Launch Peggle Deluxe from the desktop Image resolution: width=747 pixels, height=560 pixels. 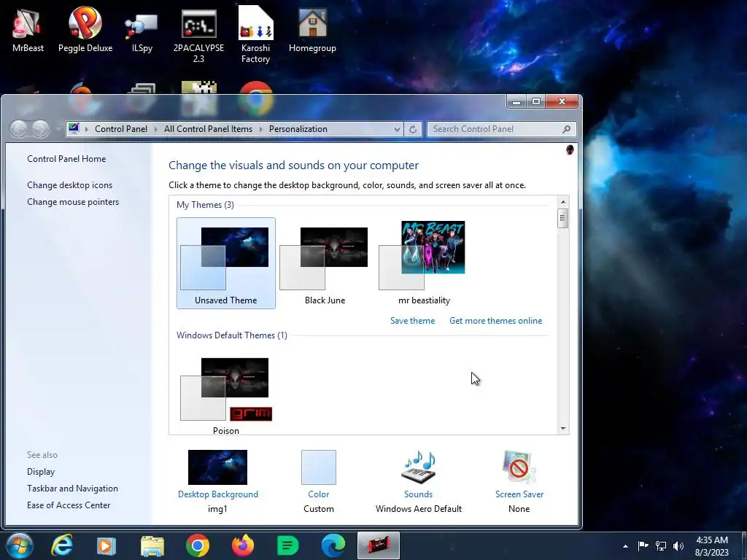(x=85, y=28)
